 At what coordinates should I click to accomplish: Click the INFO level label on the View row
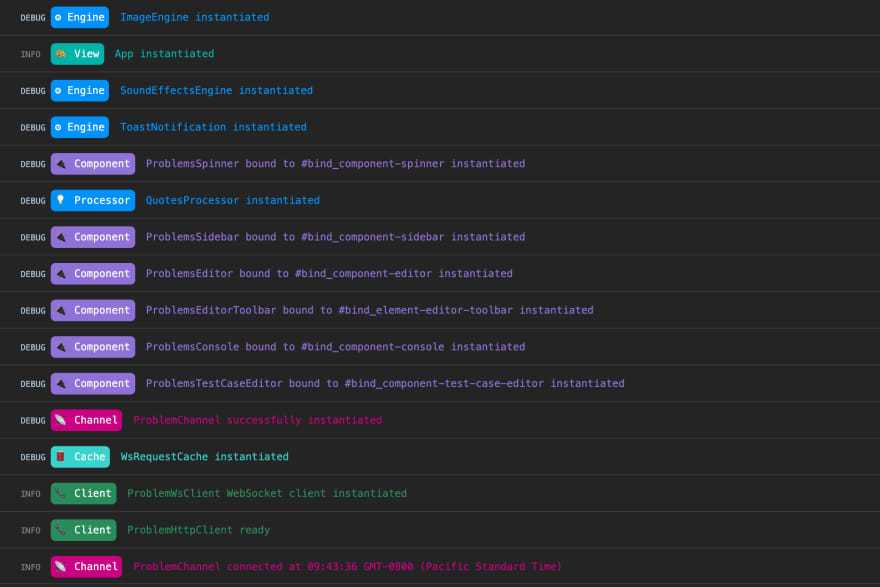click(31, 54)
